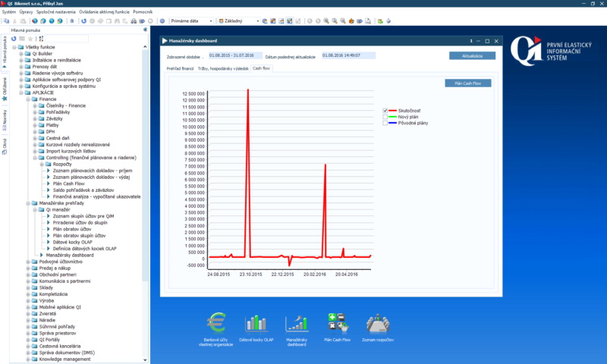The width and height of the screenshot is (607, 364).
Task: Open the Základný layout dropdown
Action: coord(237,20)
